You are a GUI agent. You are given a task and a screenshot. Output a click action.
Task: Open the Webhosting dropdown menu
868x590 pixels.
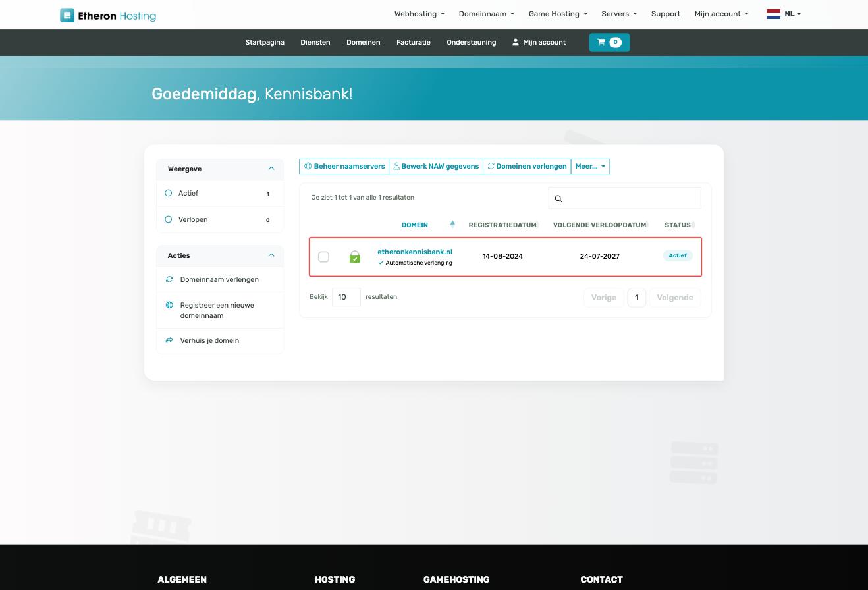point(420,14)
